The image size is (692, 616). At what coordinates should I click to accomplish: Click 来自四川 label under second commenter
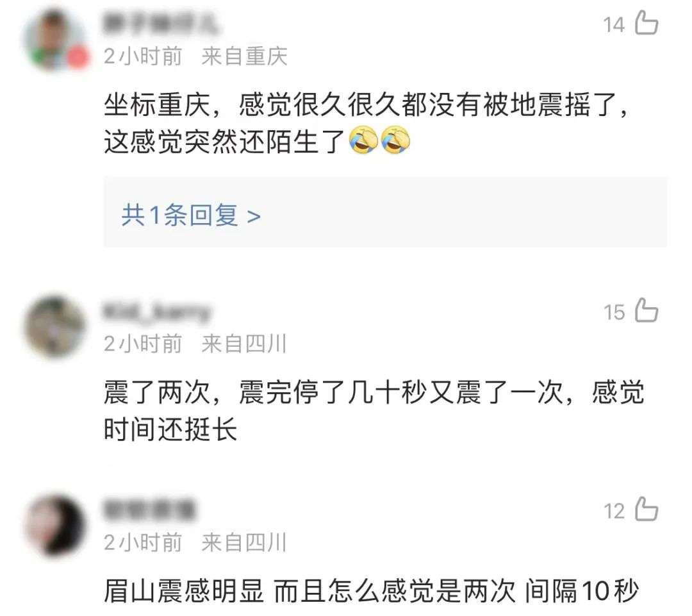(244, 344)
